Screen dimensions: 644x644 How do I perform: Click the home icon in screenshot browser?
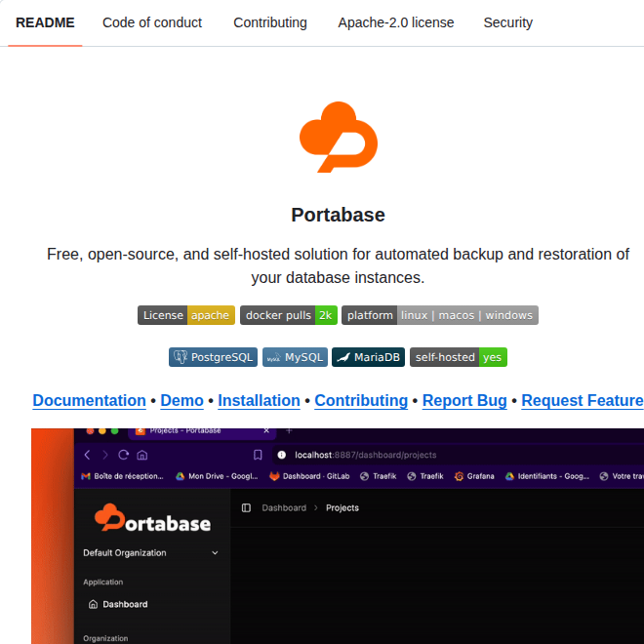click(x=142, y=455)
